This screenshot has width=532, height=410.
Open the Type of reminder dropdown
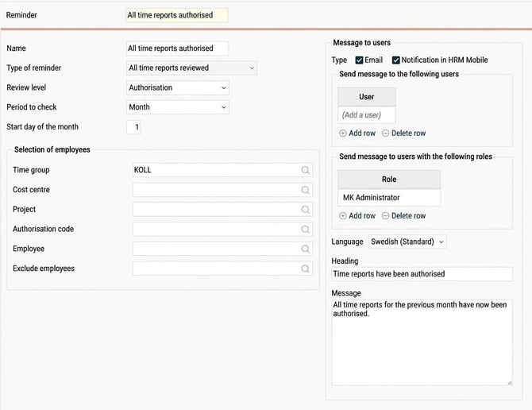pos(191,68)
